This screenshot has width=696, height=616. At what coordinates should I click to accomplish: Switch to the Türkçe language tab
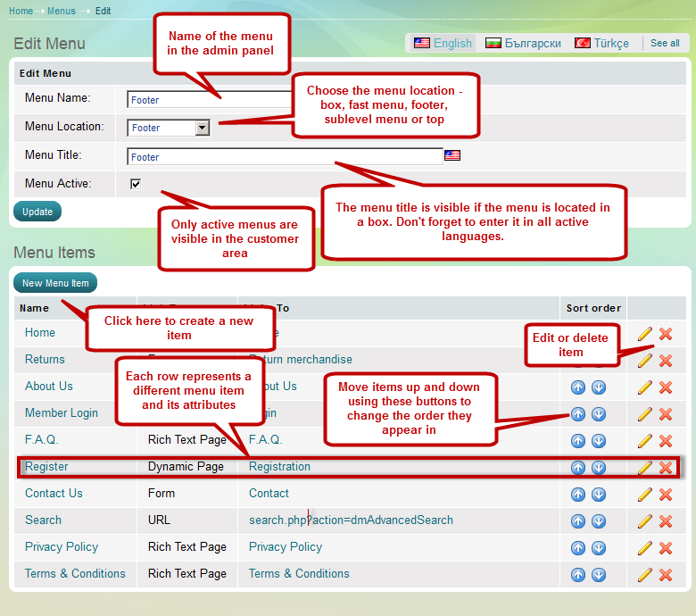pyautogui.click(x=602, y=43)
